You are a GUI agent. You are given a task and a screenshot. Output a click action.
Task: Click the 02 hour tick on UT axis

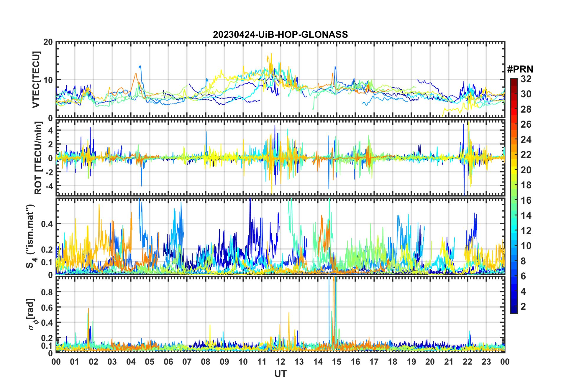[x=93, y=362]
